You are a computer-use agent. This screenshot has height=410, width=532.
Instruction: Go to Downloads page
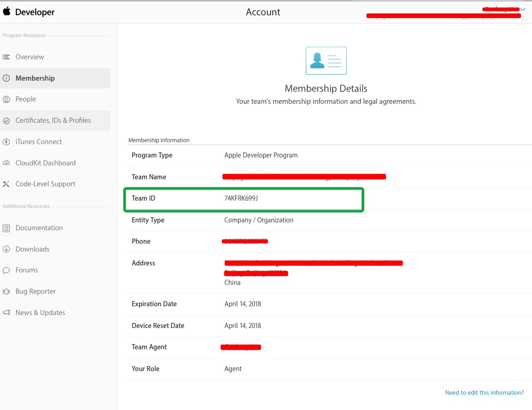[x=32, y=249]
